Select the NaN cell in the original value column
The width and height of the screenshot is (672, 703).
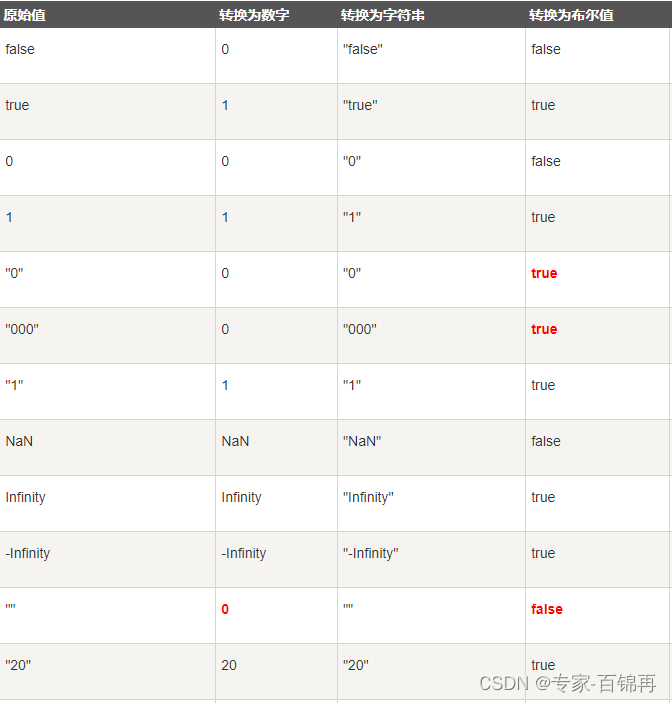tap(19, 441)
